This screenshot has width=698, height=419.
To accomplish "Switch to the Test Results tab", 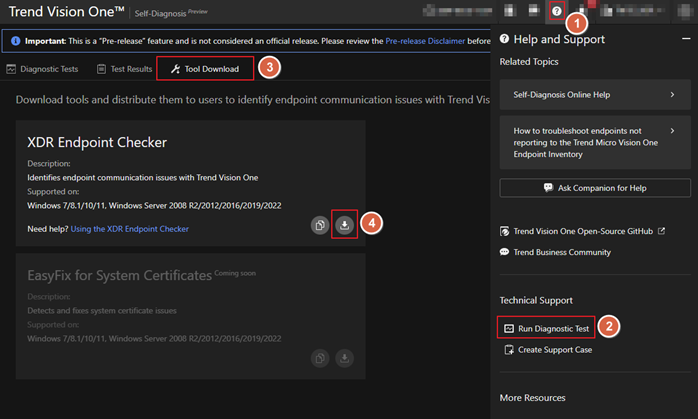I will 130,69.
